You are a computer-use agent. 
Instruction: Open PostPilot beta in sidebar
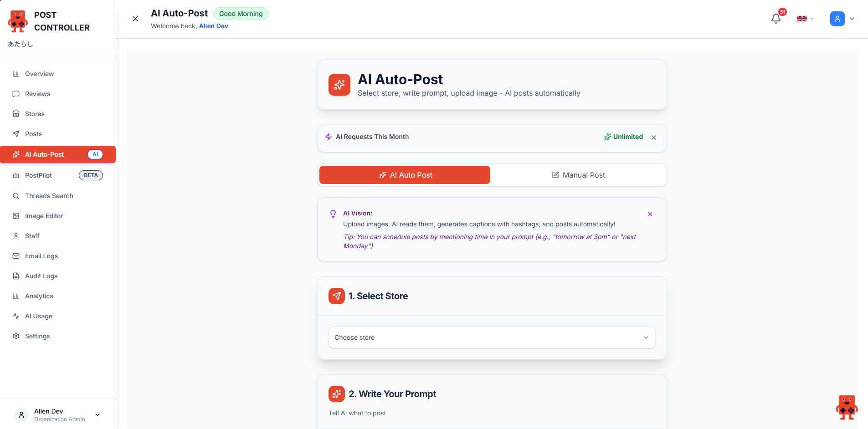(x=39, y=175)
